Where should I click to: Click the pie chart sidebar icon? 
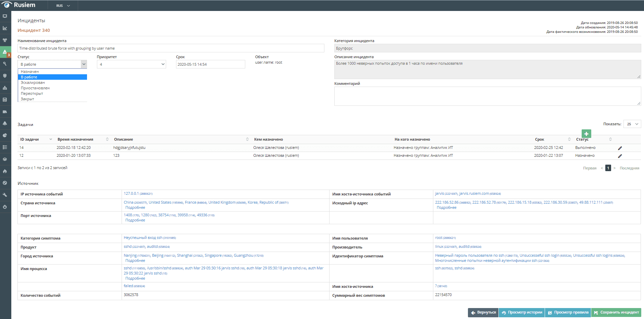pos(5,135)
